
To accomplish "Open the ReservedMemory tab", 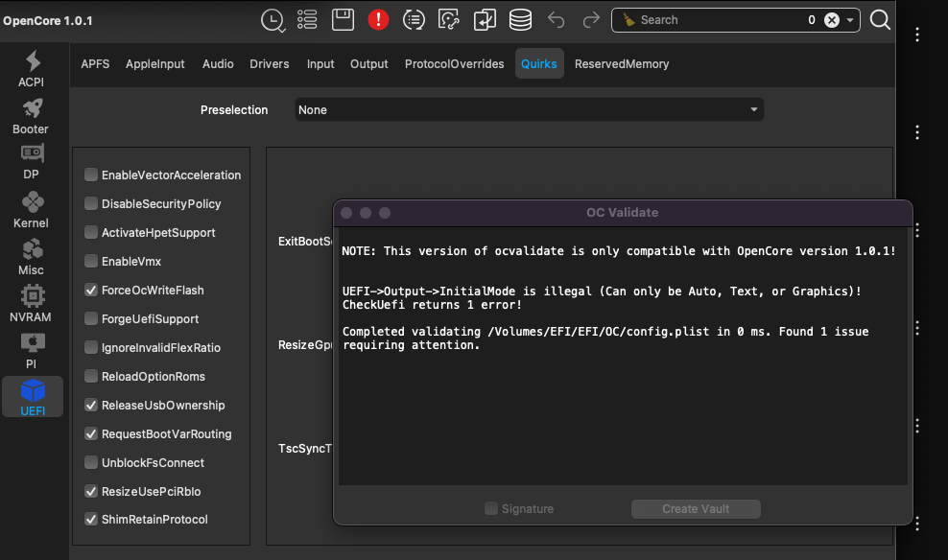I will coord(621,64).
